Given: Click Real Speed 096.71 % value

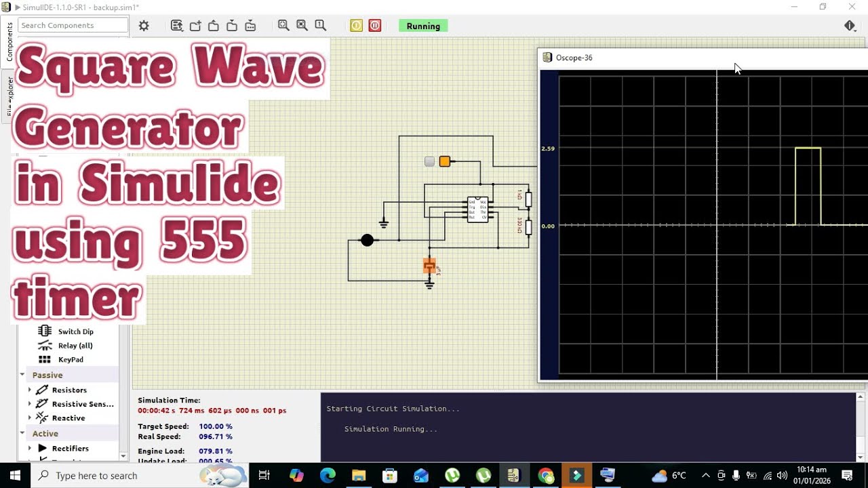Looking at the screenshot, I should [216, 436].
